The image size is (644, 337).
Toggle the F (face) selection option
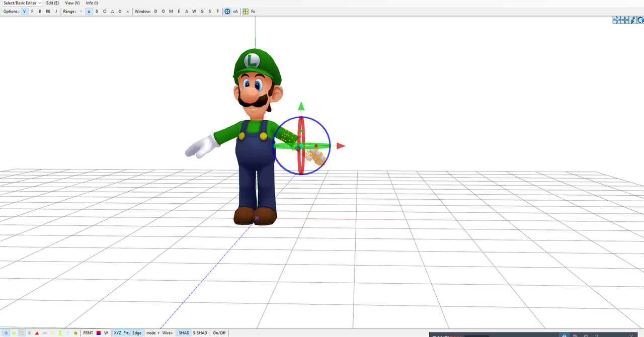[32, 11]
